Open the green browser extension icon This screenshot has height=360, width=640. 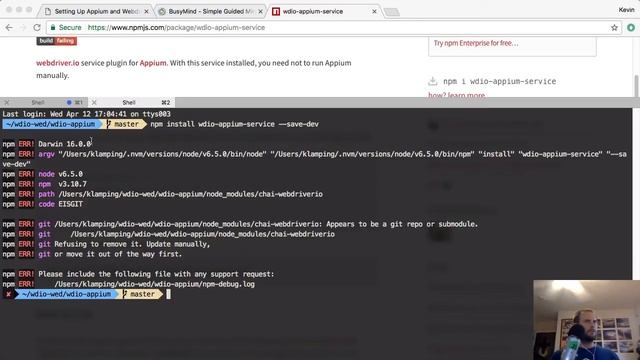(631, 27)
